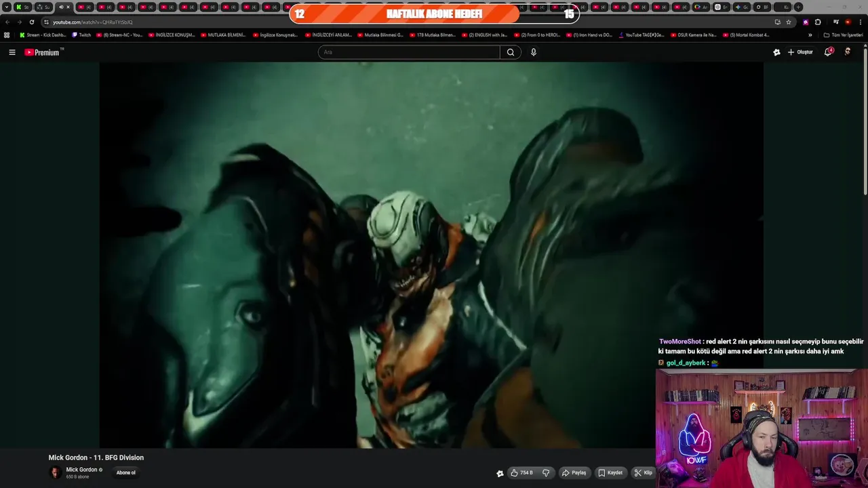The height and width of the screenshot is (488, 868).
Task: Reload the page with refresh icon
Action: tap(31, 22)
